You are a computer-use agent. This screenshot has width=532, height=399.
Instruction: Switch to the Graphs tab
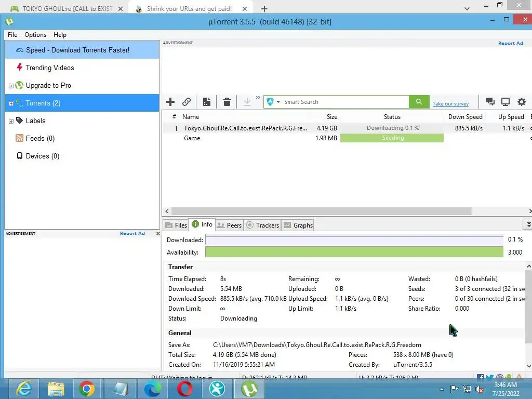[x=298, y=225]
